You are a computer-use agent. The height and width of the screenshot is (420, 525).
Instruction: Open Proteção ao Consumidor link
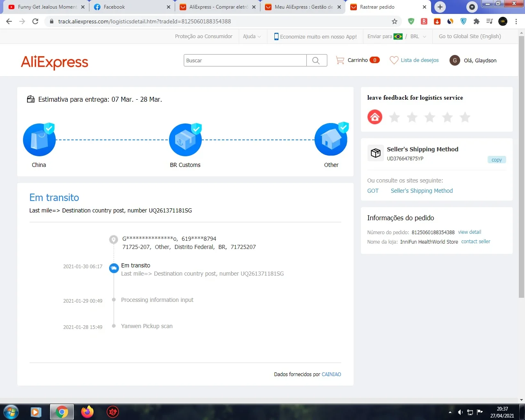coord(204,37)
